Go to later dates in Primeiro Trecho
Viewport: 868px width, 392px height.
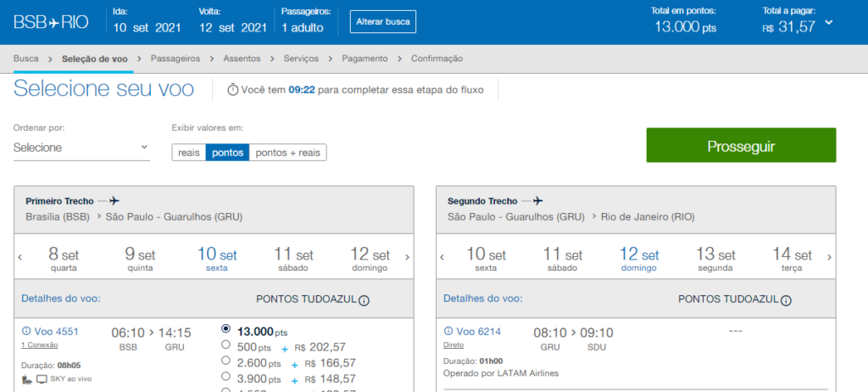[x=408, y=257]
